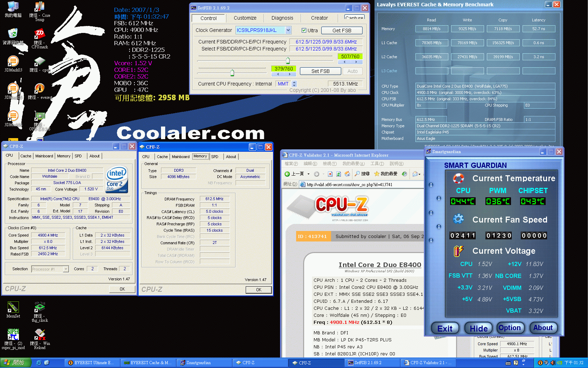Image resolution: width=588 pixels, height=368 pixels.
Task: Launch the CPUmark shortcut icon
Action: pos(39,34)
